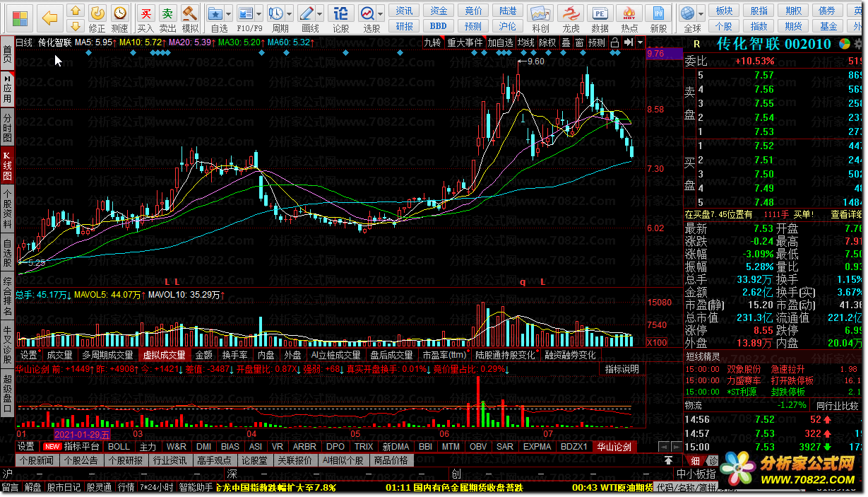This screenshot has height=497, width=868.
Task: Click 查看详情 link in order panel
Action: [x=846, y=214]
